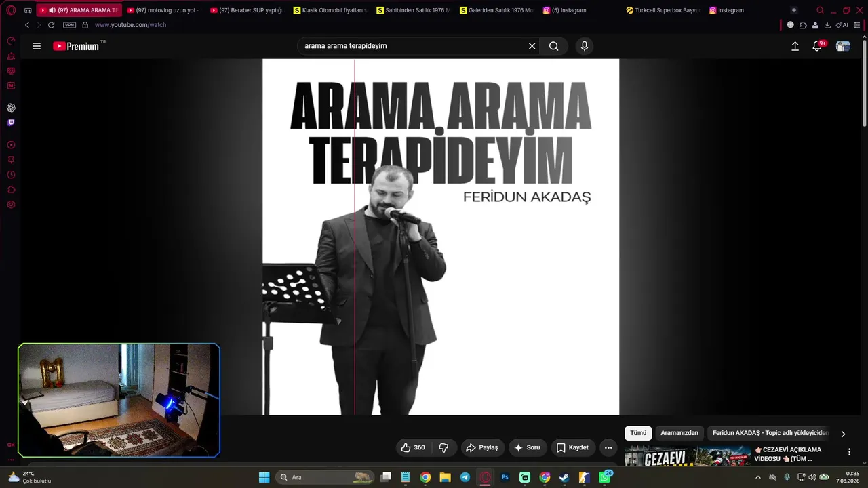This screenshot has width=868, height=488.
Task: Open sidebar settings gear icon
Action: [x=11, y=205]
